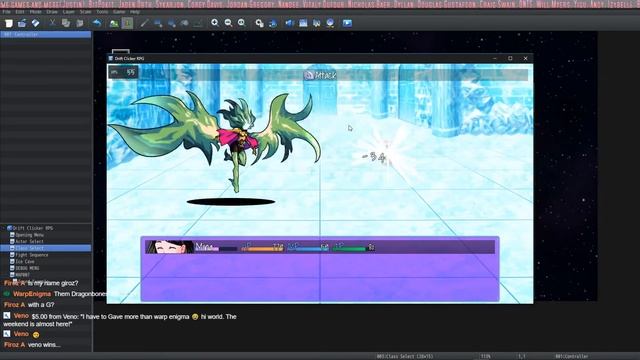
Task: Select the Rectangle drawing tool
Action: pos(158,23)
